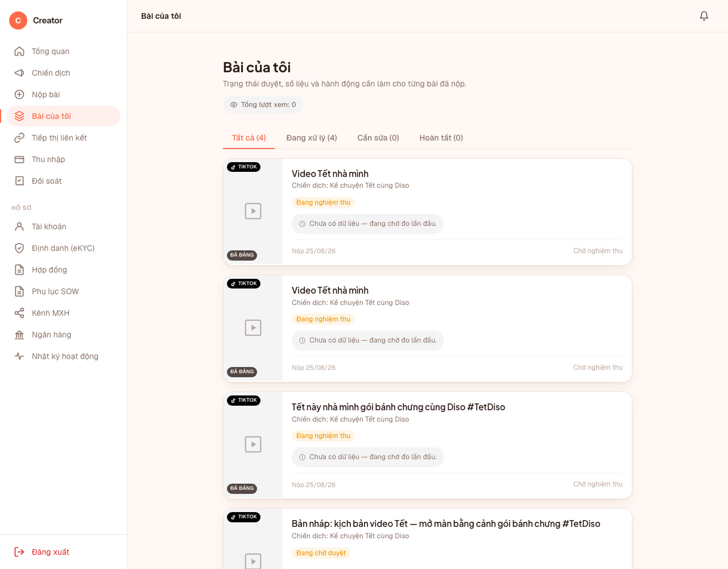
Task: Open Định danh (eKYC) shield icon
Action: pyautogui.click(x=19, y=248)
